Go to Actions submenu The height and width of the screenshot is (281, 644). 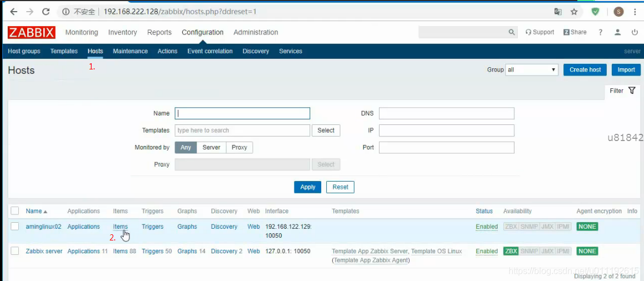pyautogui.click(x=168, y=51)
